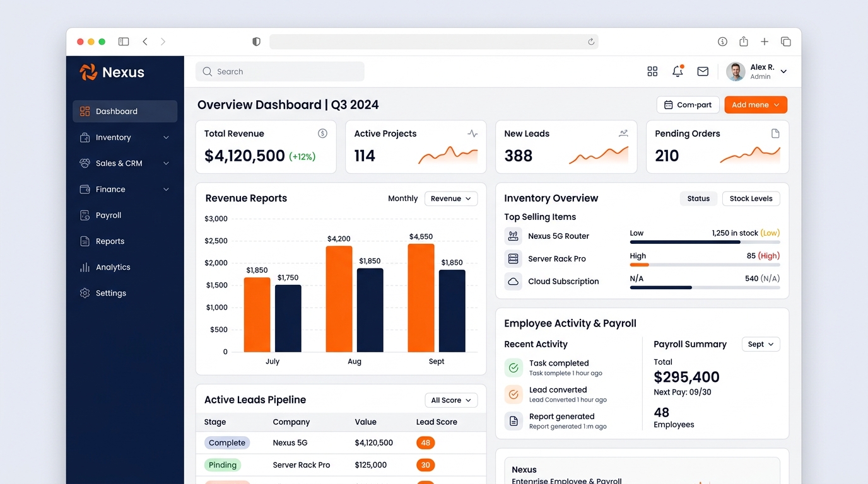Open the Sept payroll month dropdown
Screen dimensions: 868x484
tap(761, 344)
